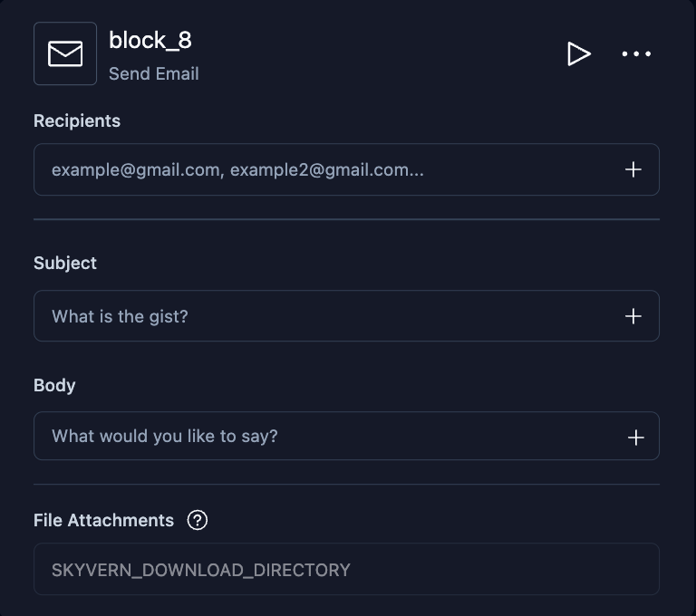Select the Subject label text
696x616 pixels.
pyautogui.click(x=65, y=263)
